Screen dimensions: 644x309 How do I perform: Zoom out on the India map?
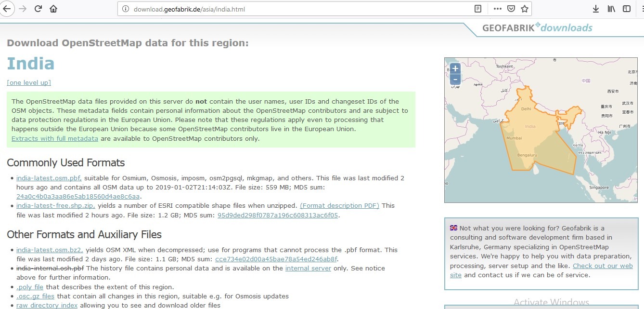455,80
